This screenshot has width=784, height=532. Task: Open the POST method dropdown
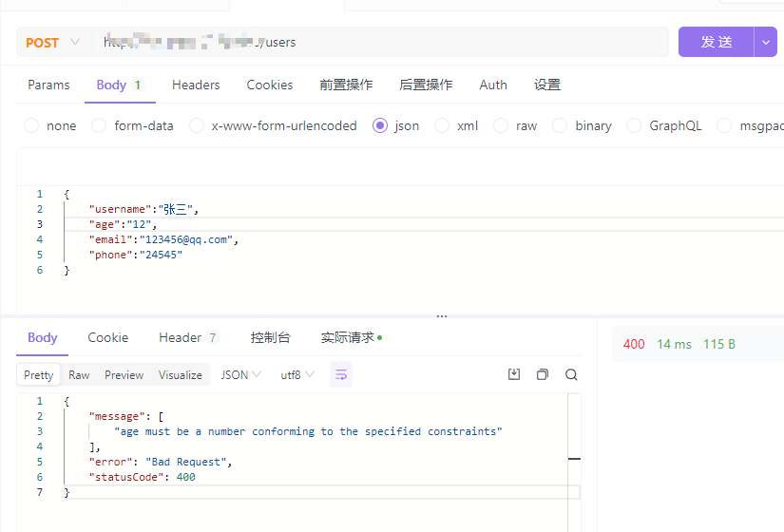click(52, 43)
